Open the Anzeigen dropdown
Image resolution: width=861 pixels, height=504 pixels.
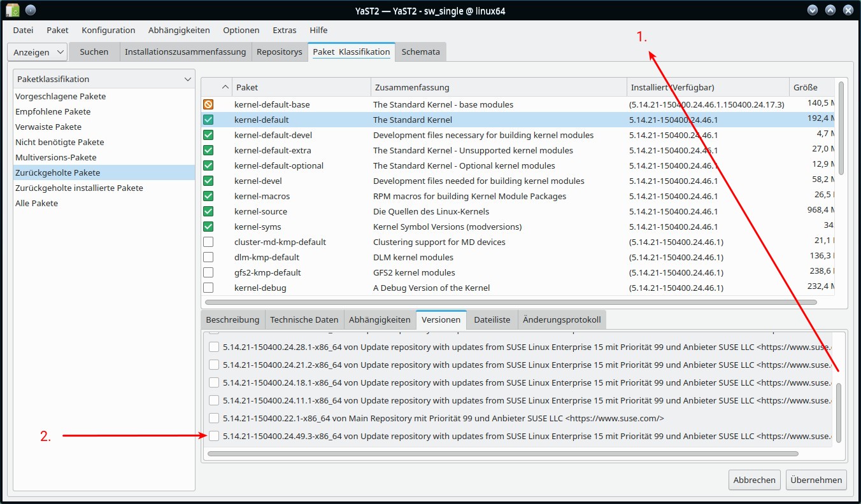(x=37, y=52)
